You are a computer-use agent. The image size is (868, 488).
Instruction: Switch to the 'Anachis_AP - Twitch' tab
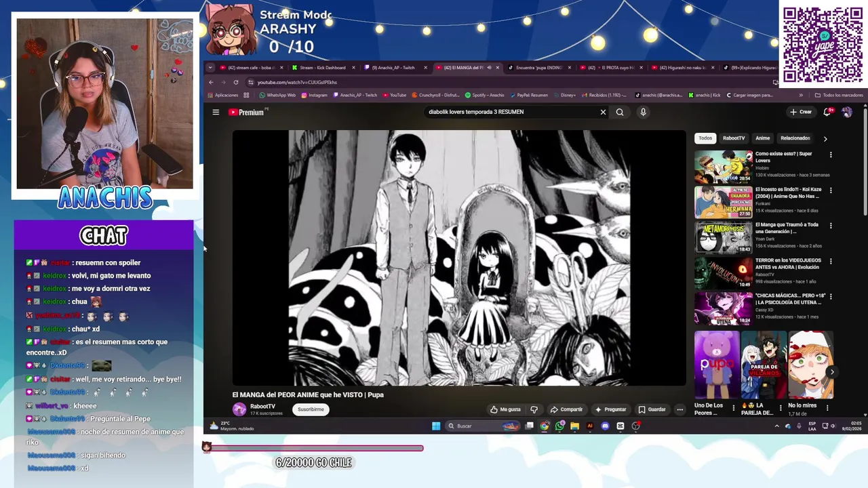pos(393,68)
